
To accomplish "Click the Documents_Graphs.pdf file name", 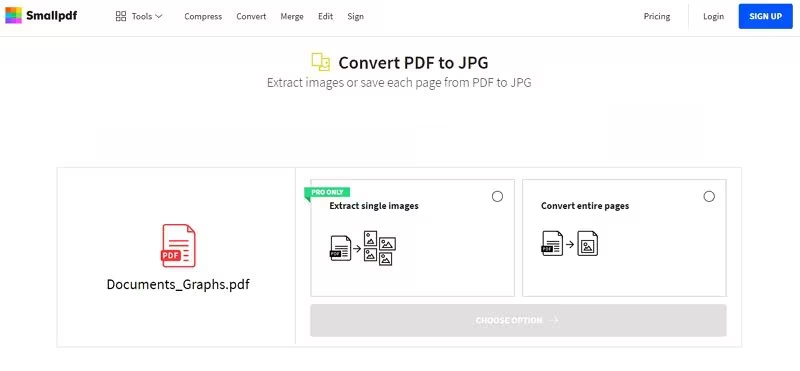I will 178,284.
